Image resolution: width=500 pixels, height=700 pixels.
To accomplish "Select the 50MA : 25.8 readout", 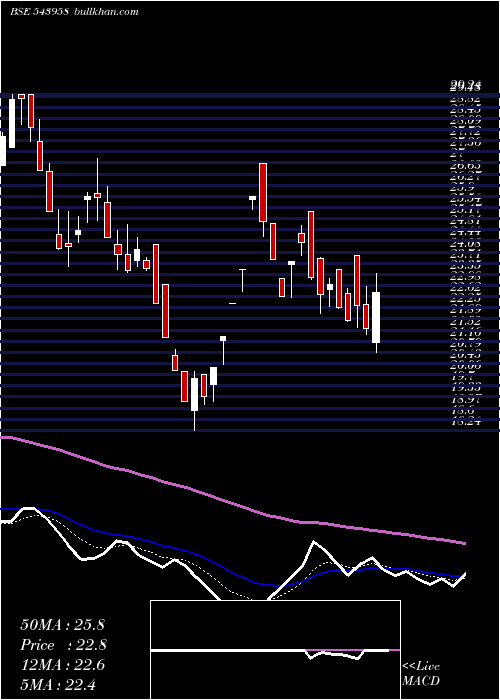I will [62, 625].
